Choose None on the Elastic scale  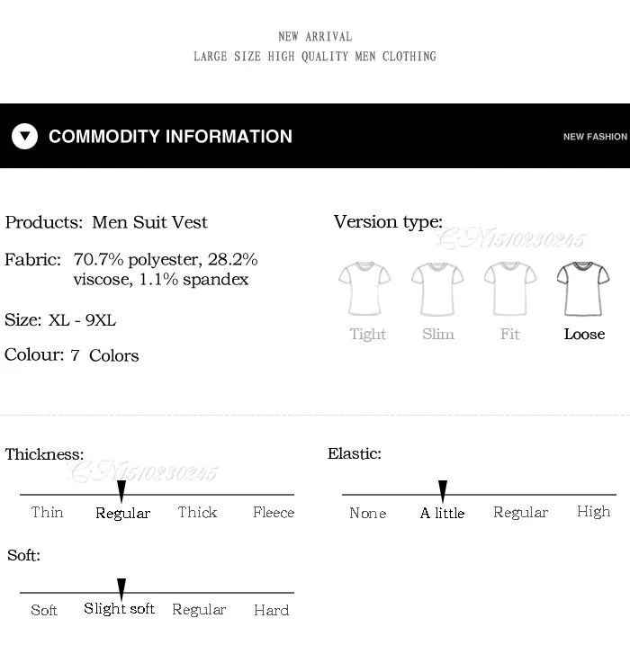pos(368,513)
